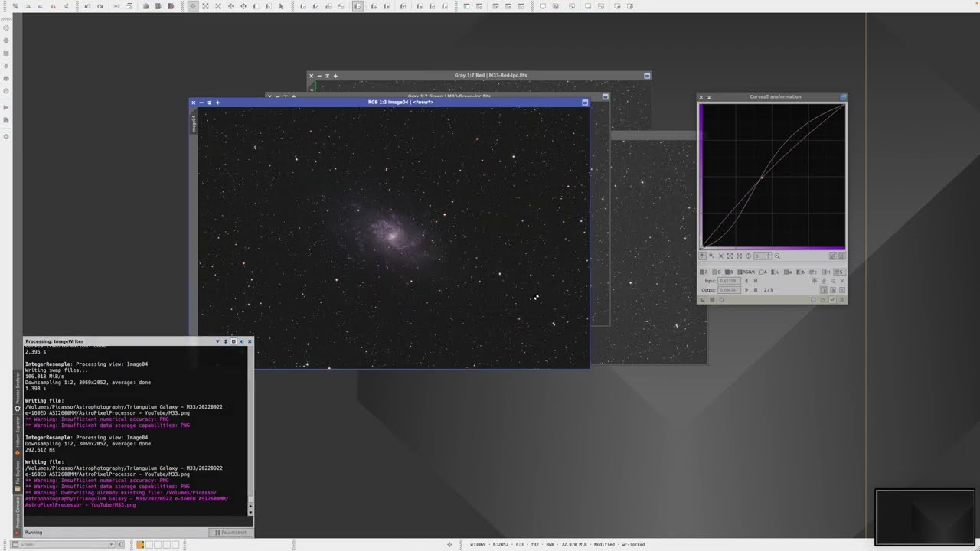The image size is (980, 551).
Task: Click the M33 galaxy core in Image04
Action: [394, 236]
